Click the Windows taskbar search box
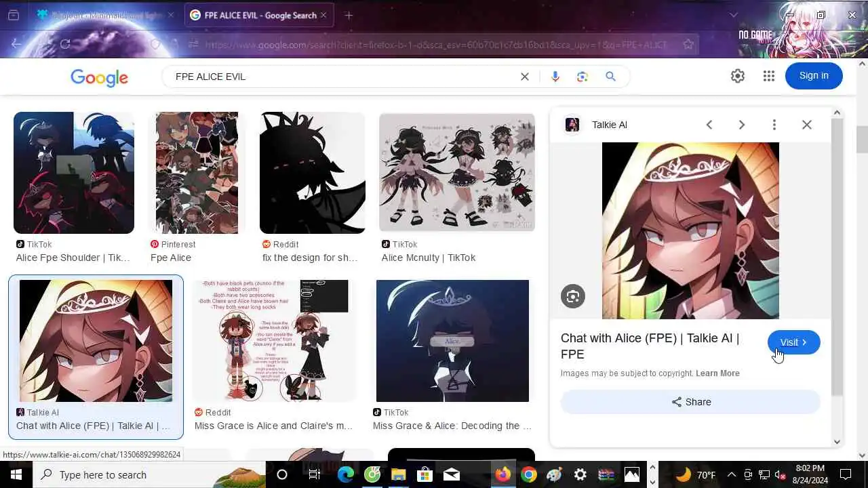 (149, 474)
